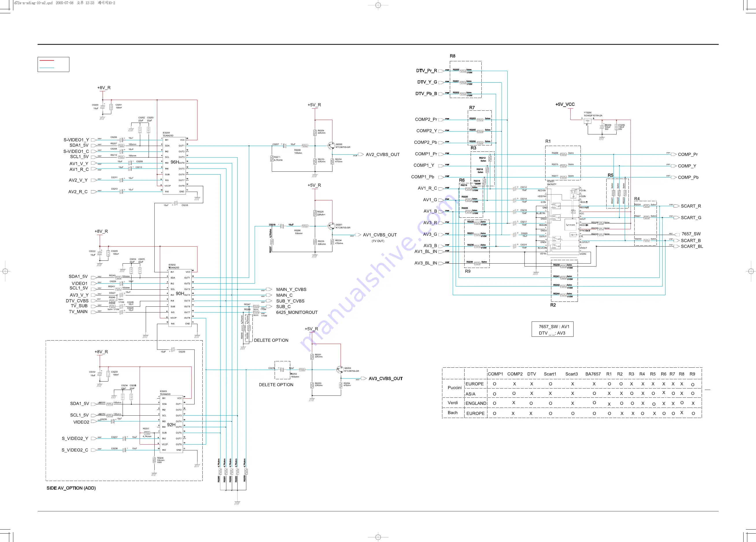Click the AV2_R_C signal label

coord(78,192)
